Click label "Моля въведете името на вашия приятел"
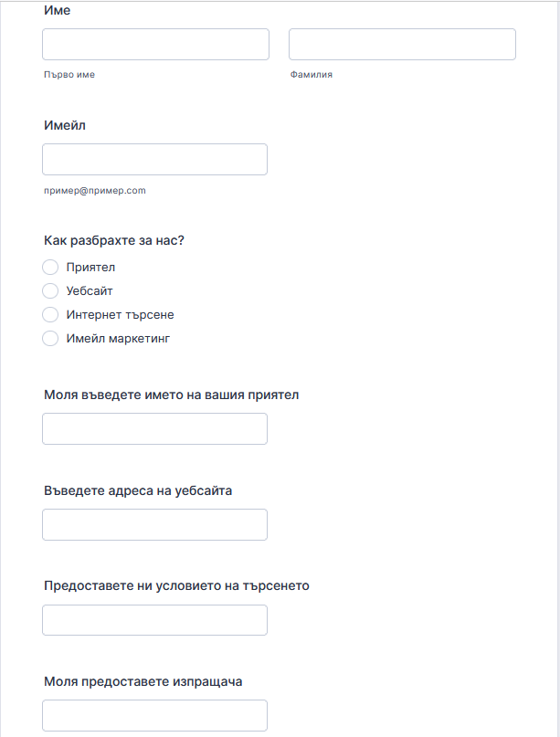 coord(171,395)
